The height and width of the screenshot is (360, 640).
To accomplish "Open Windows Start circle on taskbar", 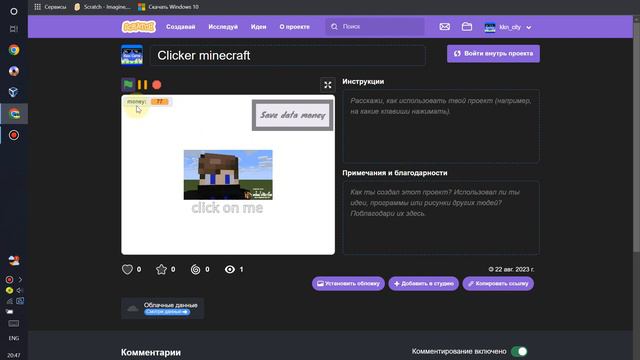I will click(14, 11).
